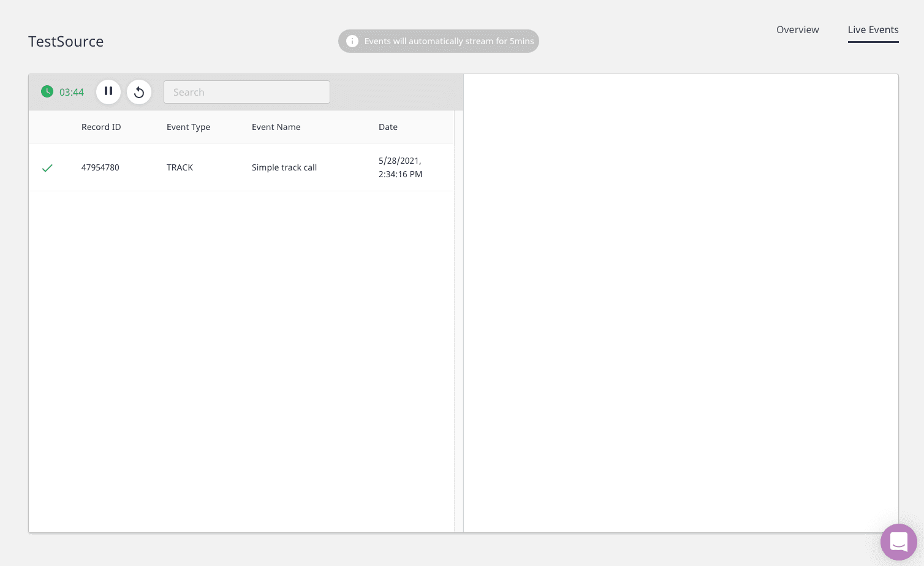
Task: Click the green clock timer icon
Action: click(x=47, y=92)
